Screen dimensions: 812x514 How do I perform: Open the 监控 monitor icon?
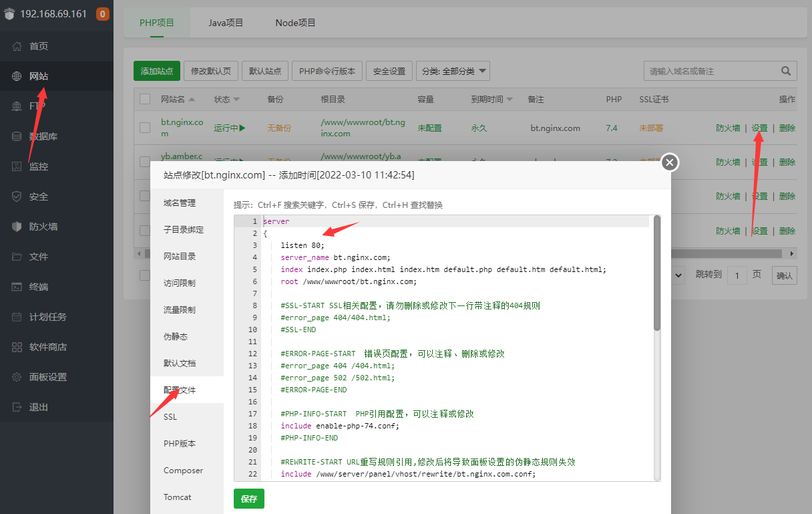point(17,166)
